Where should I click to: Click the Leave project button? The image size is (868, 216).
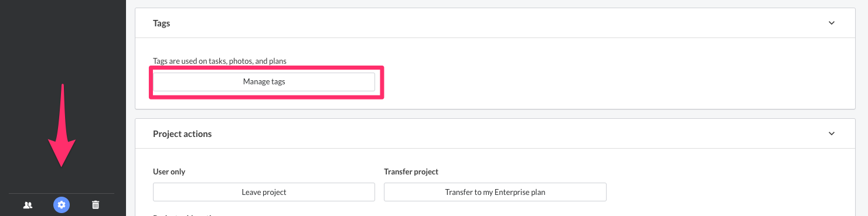pos(264,192)
